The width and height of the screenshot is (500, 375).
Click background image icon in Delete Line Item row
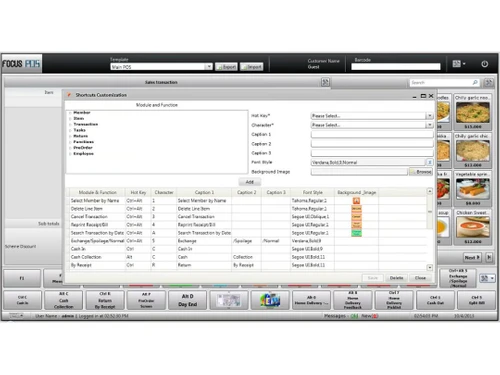pyautogui.click(x=356, y=209)
